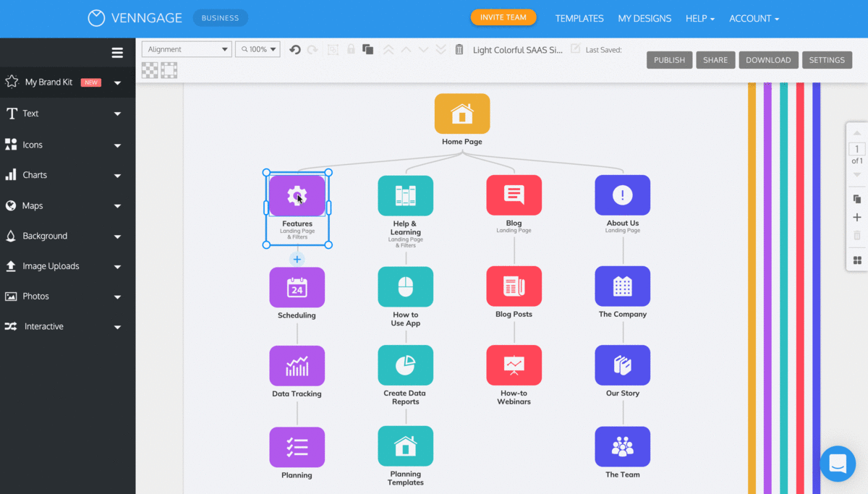The height and width of the screenshot is (494, 868).
Task: Select the Scheduling calendar icon
Action: tap(297, 287)
